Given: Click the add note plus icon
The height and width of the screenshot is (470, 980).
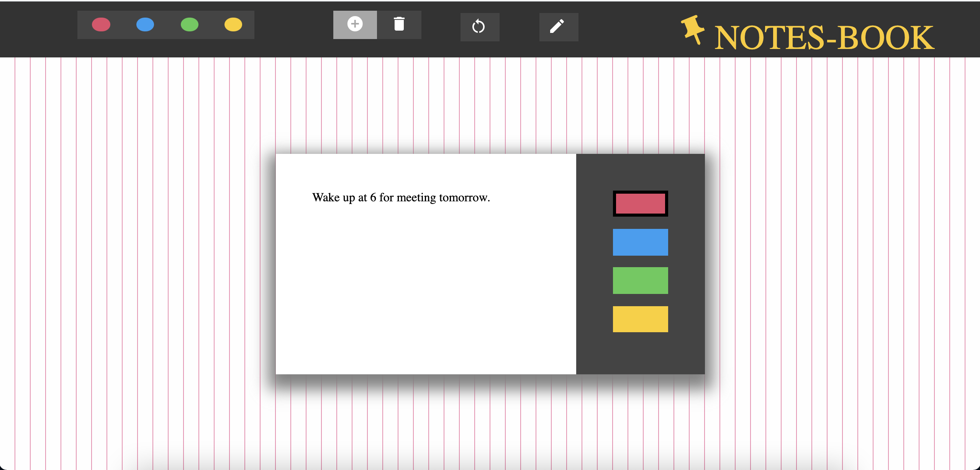Looking at the screenshot, I should tap(355, 24).
